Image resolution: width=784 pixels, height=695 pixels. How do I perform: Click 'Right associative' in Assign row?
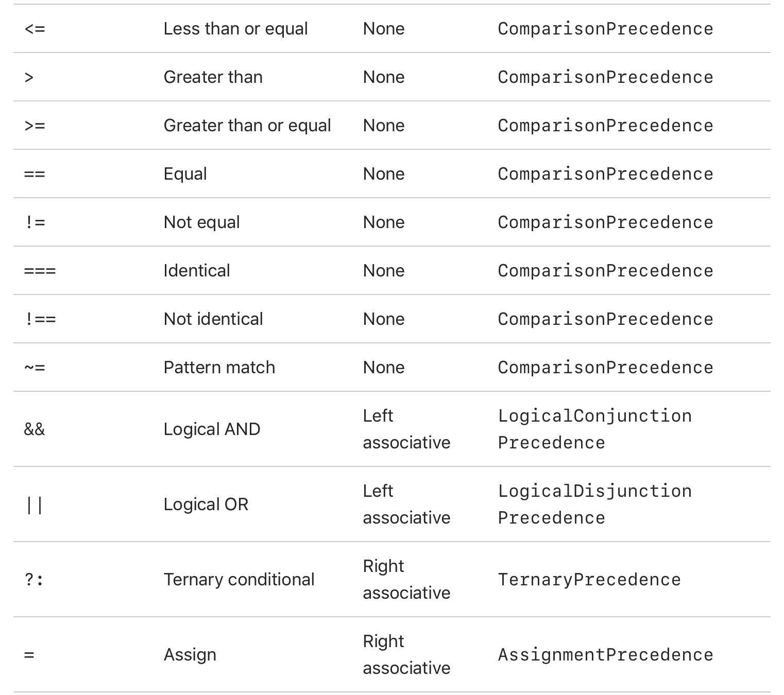[406, 655]
